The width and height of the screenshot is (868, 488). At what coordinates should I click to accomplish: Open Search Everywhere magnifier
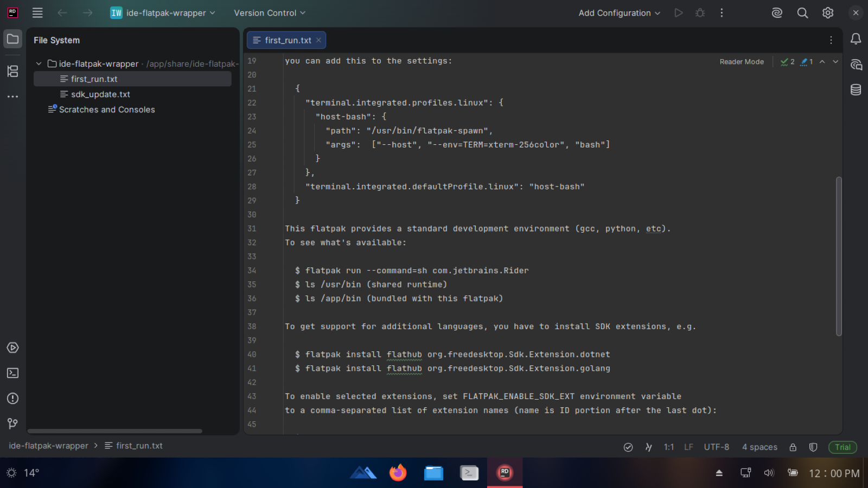pos(802,12)
